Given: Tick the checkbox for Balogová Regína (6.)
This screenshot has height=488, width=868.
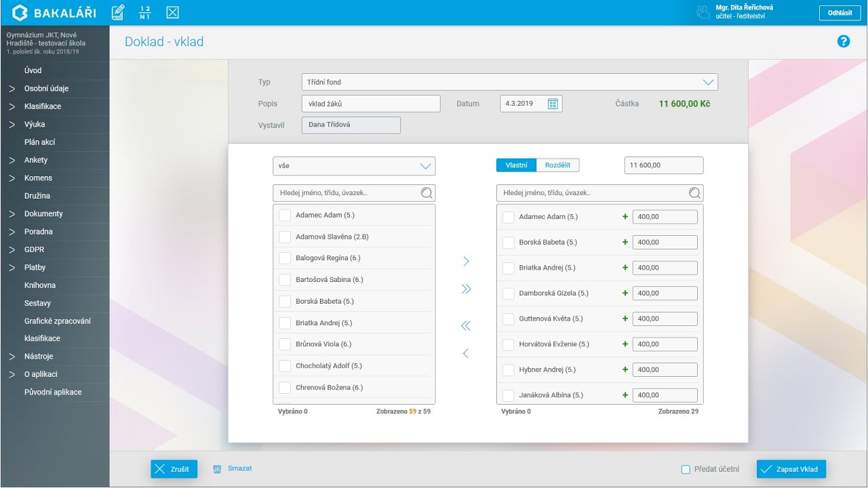Looking at the screenshot, I should (x=285, y=258).
